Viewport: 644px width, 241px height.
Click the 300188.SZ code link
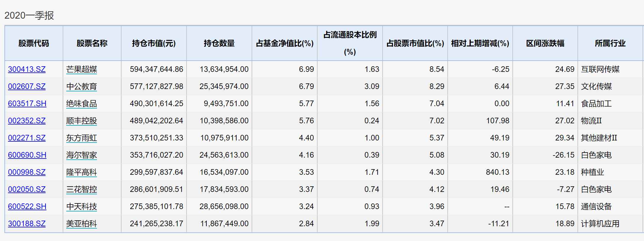27,224
